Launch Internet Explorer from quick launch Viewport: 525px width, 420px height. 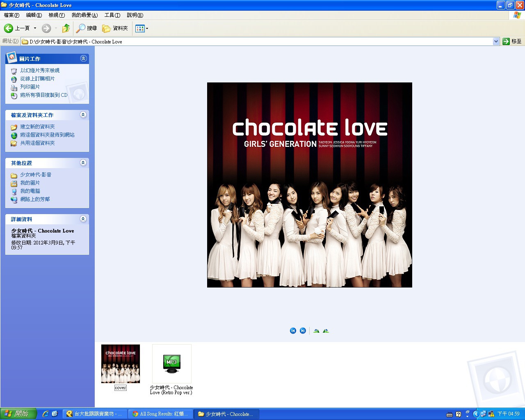click(46, 414)
